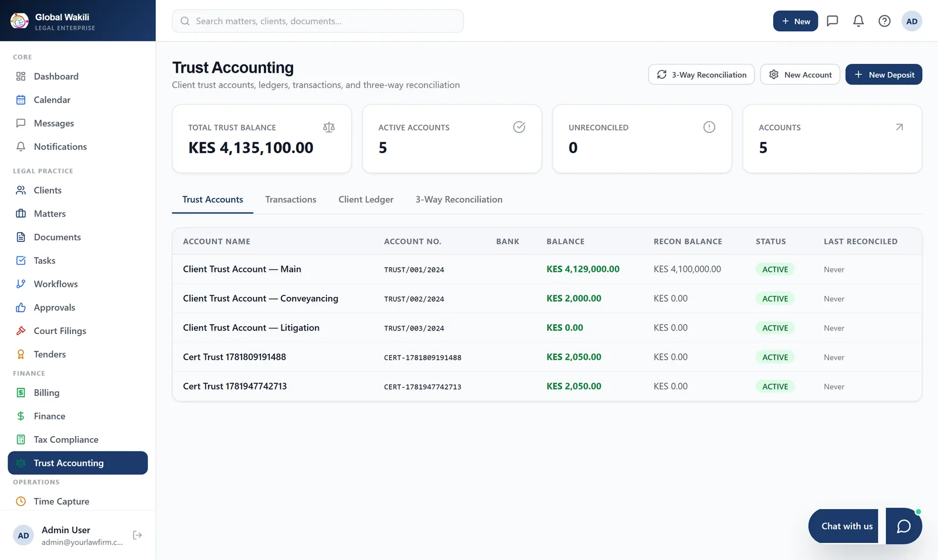Open Calendar in the sidebar

click(77, 100)
